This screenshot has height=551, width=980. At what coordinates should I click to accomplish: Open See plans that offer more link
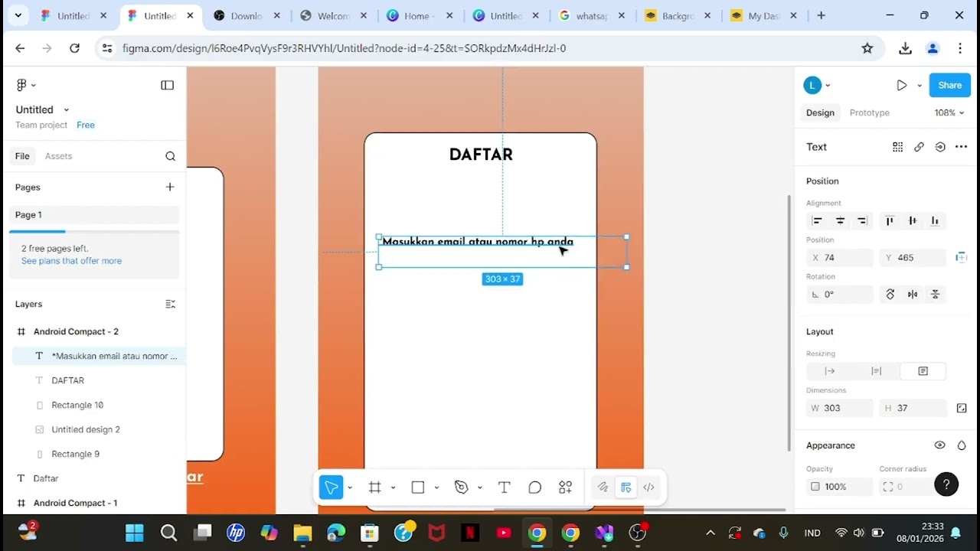(71, 261)
